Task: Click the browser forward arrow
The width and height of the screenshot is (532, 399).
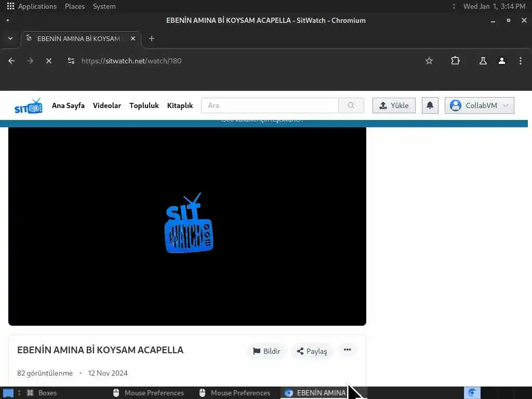Action: tap(30, 61)
